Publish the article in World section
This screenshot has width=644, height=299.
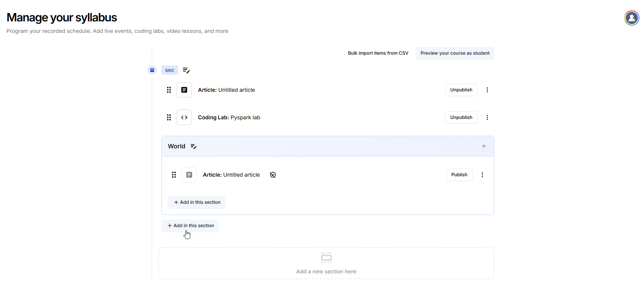tap(459, 175)
